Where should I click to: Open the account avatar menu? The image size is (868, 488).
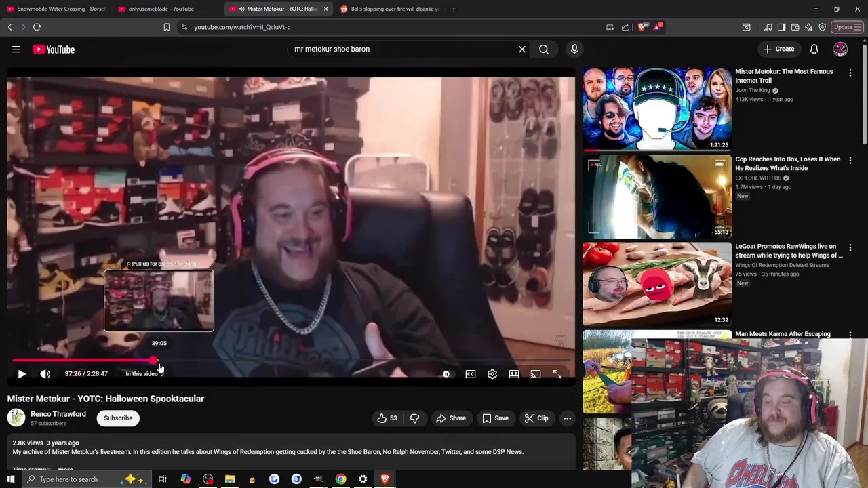(840, 49)
